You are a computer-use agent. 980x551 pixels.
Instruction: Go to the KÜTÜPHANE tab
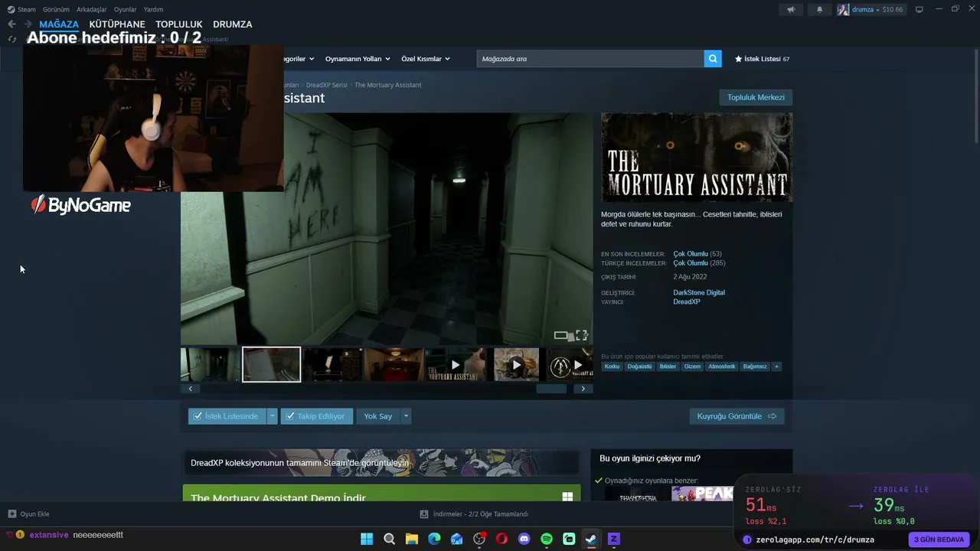tap(117, 24)
